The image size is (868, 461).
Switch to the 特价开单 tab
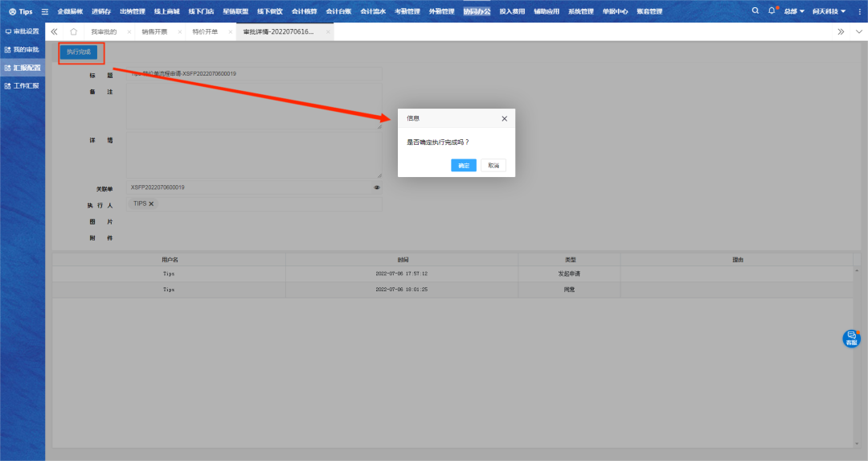[x=205, y=31]
